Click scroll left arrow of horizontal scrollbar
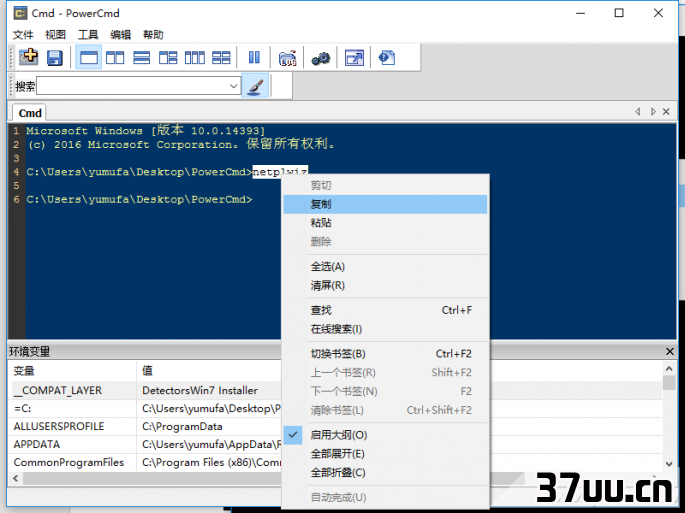 16,478
